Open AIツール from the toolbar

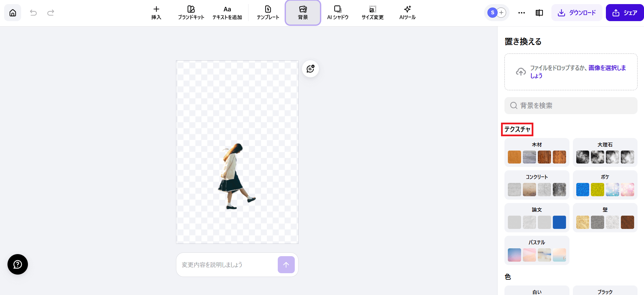click(x=407, y=13)
